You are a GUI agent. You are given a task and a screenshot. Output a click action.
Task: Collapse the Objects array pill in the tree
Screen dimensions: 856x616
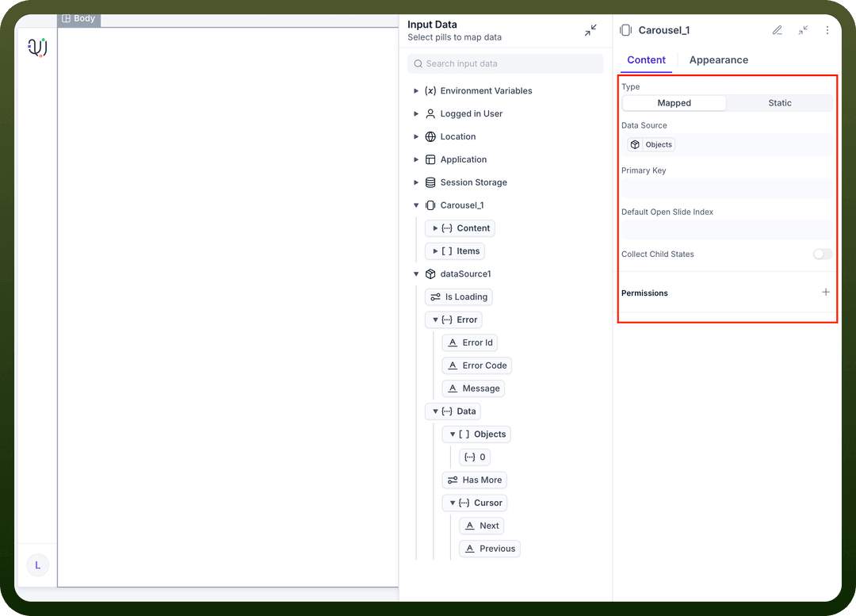click(x=452, y=434)
